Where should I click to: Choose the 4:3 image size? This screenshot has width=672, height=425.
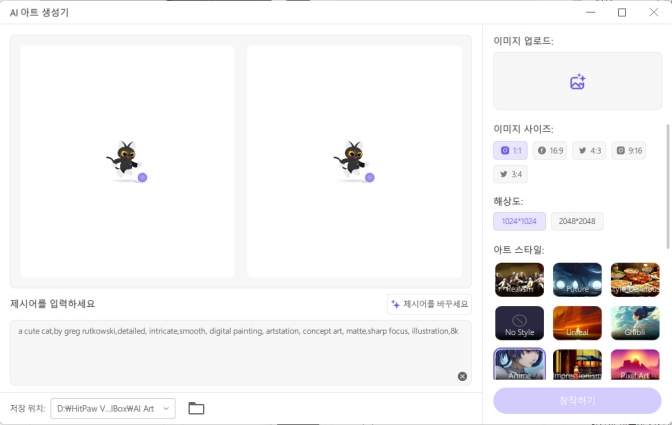589,151
